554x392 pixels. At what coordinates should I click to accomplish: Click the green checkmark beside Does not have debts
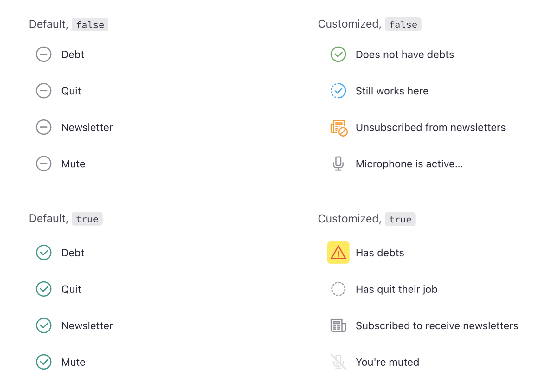click(x=338, y=54)
